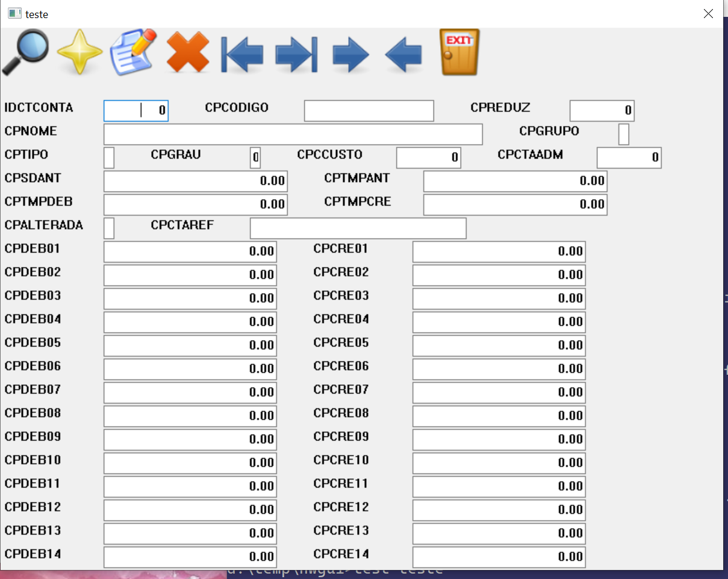Click the CPCRE06 amount field

(499, 369)
